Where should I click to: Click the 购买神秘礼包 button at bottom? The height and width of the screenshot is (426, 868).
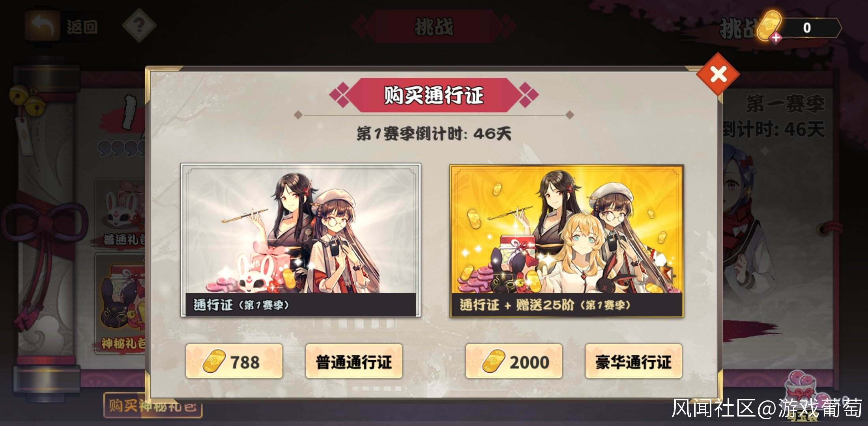pos(153,405)
